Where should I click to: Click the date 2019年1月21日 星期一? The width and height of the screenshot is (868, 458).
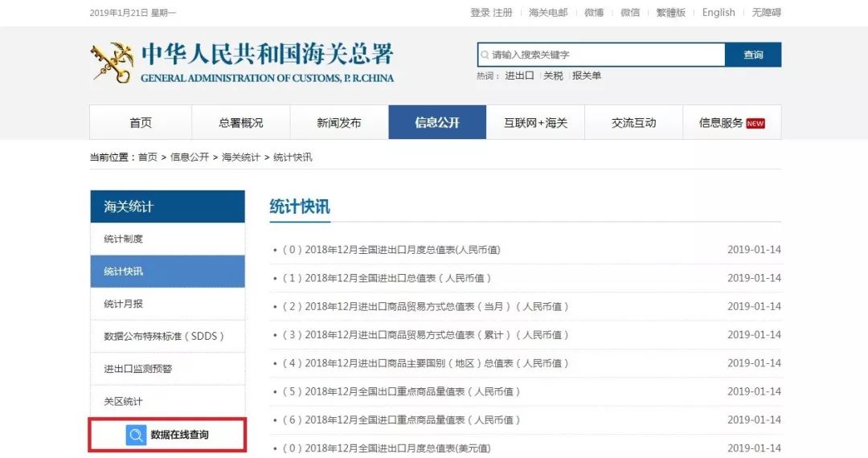(x=133, y=13)
